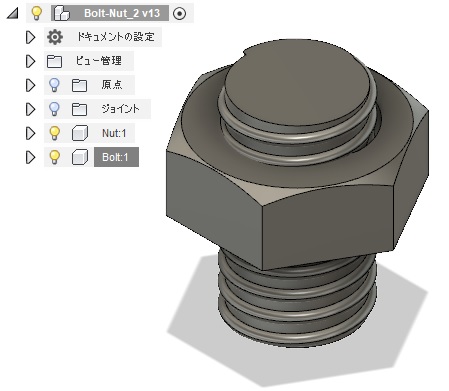Screen dimensions: 449x391
Task: Activate Bolt-Nut_2 v13 radio button
Action: click(x=180, y=14)
